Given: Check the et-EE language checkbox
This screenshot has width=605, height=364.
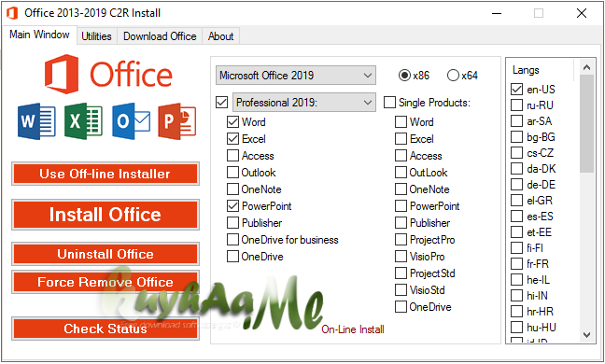Looking at the screenshot, I should 516,231.
